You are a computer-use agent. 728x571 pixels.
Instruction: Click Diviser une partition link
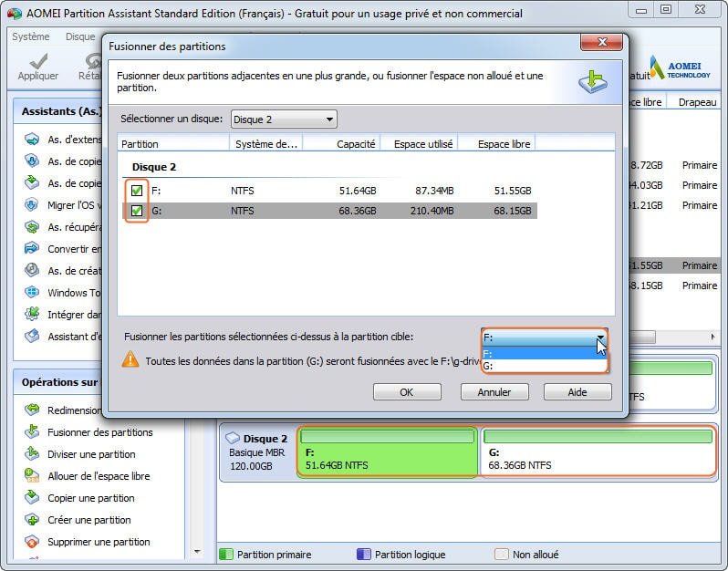click(91, 454)
